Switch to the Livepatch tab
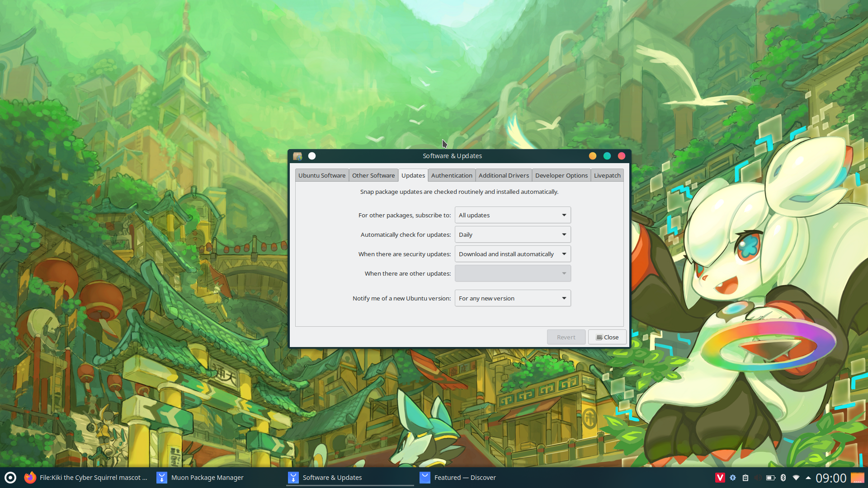 (607, 175)
